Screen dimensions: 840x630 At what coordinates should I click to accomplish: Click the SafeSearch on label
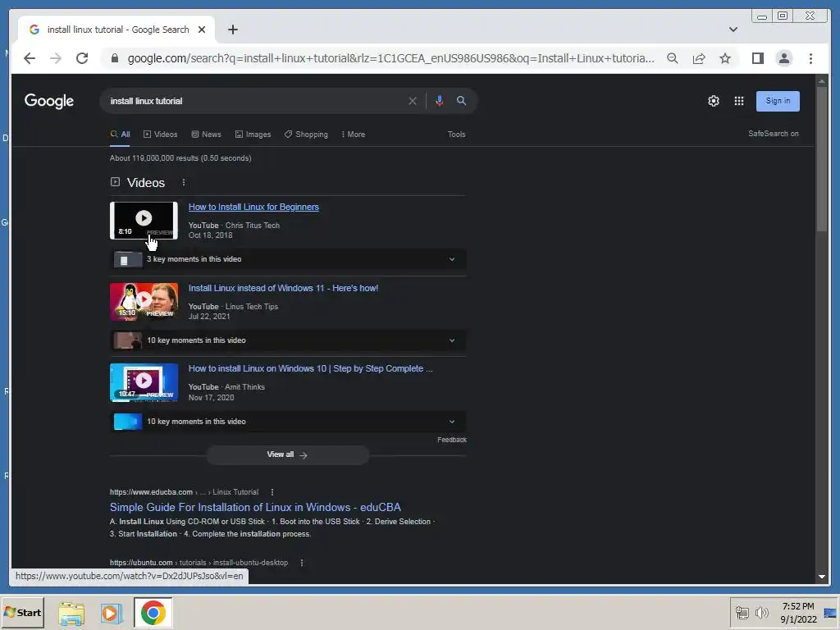tap(773, 134)
